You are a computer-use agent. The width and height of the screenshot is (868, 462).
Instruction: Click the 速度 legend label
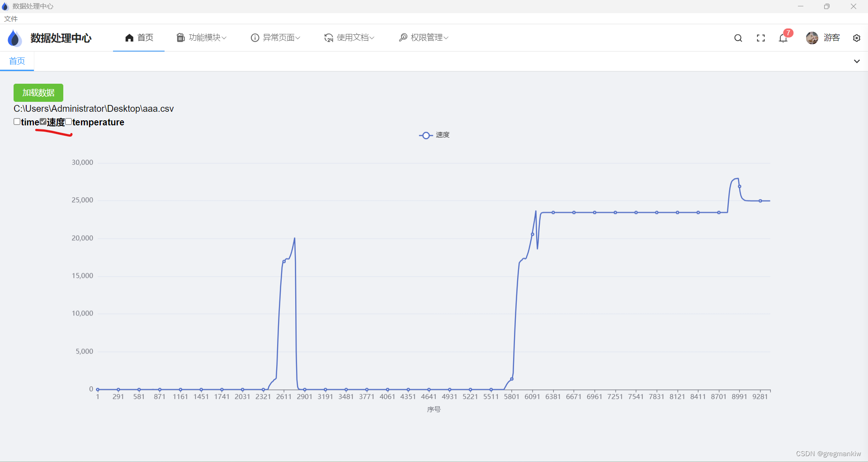[x=443, y=135]
